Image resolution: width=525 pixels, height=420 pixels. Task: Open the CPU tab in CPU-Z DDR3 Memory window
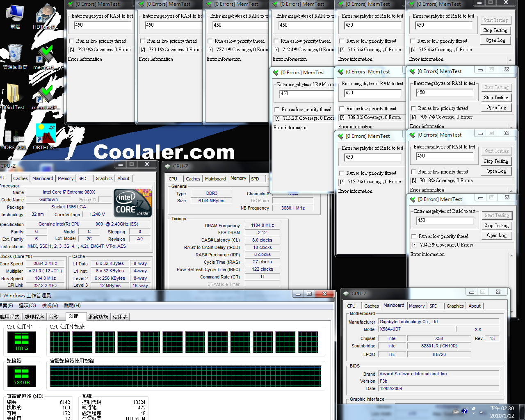click(173, 179)
